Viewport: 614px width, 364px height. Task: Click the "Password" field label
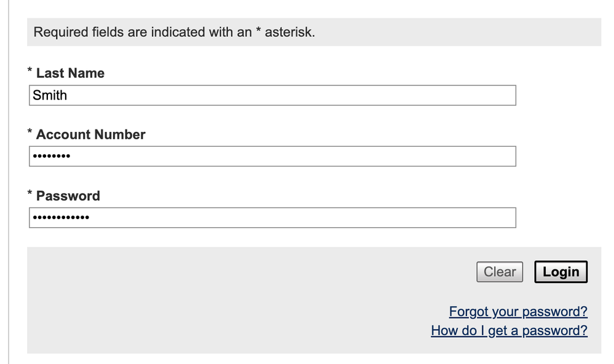point(68,196)
